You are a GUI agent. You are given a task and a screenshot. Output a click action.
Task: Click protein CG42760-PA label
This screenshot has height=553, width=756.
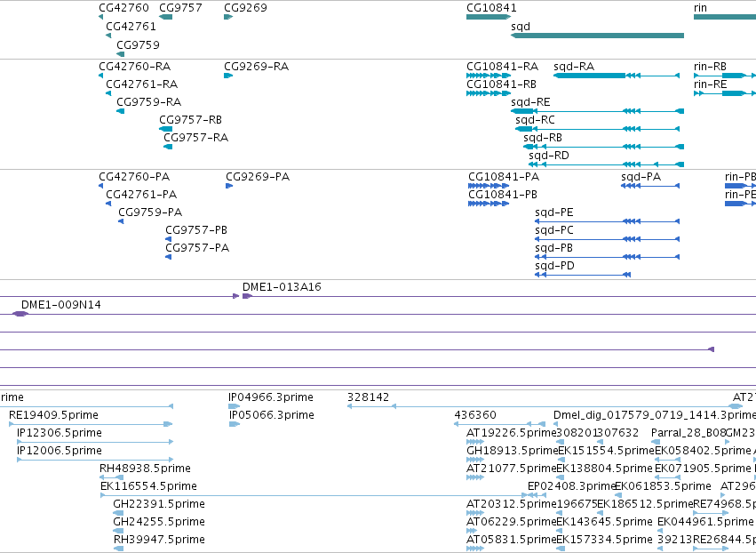click(x=134, y=177)
